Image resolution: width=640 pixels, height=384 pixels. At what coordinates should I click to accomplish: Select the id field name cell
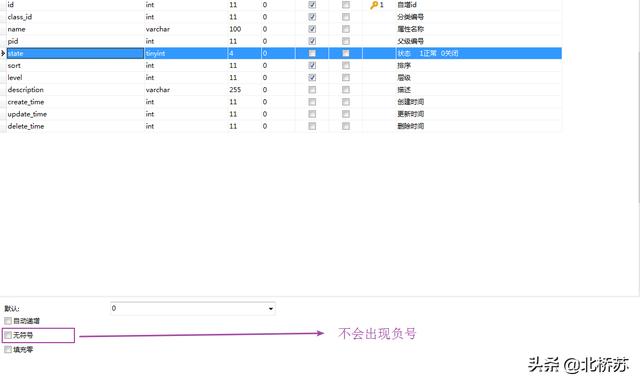(75, 5)
